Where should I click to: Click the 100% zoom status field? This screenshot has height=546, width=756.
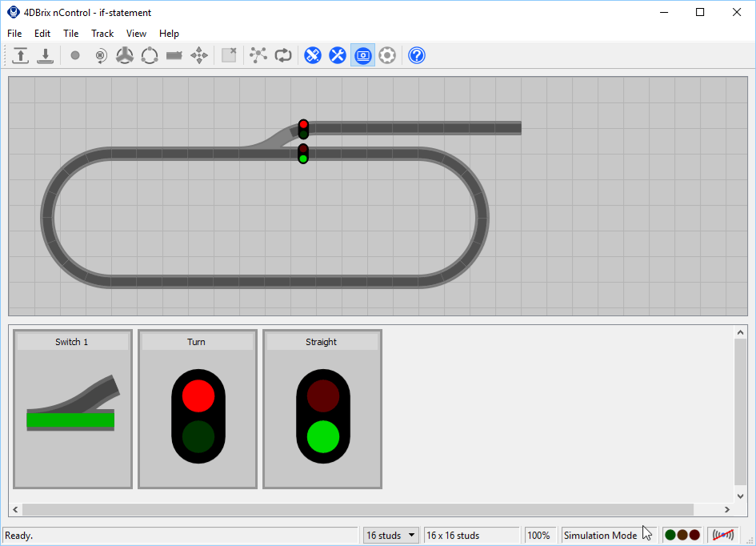[x=540, y=536]
